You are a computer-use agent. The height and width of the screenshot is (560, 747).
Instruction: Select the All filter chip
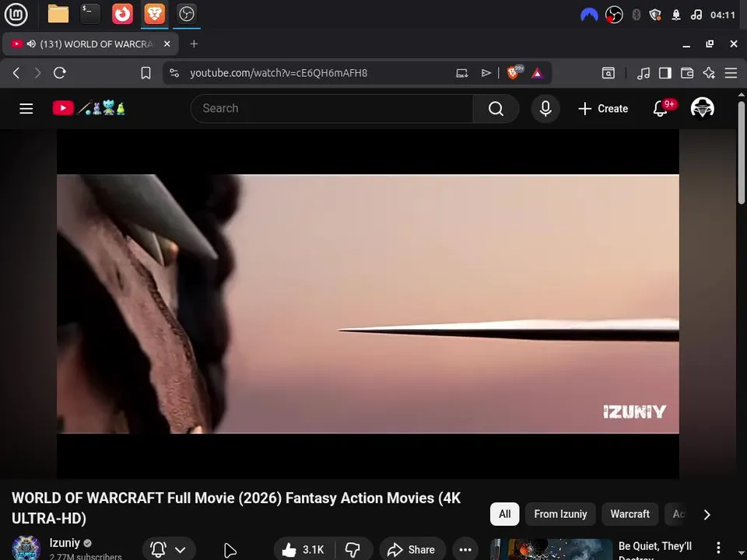[504, 514]
